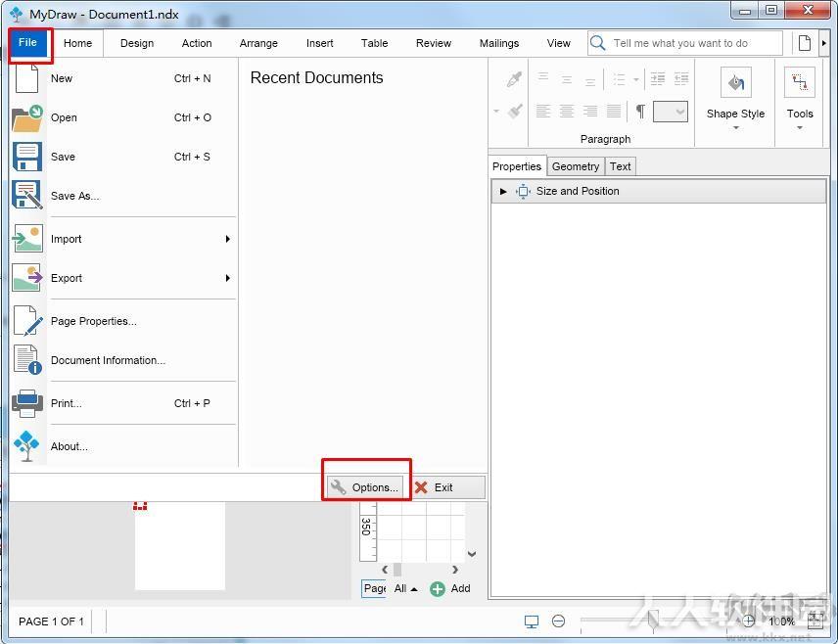Click the Options... button
This screenshot has height=644, width=838.
366,487
